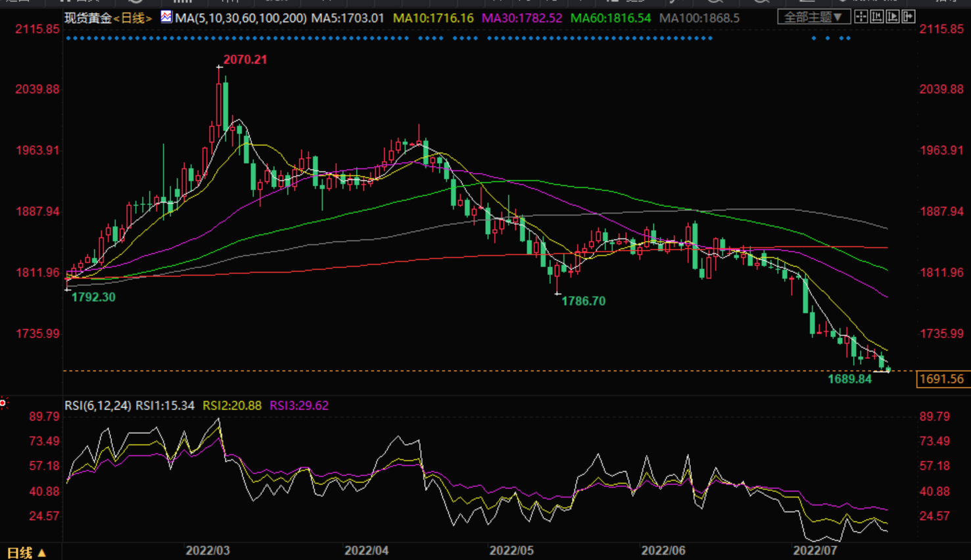Click the 现货黄金 instrument name
971x560 pixels.
[x=88, y=18]
